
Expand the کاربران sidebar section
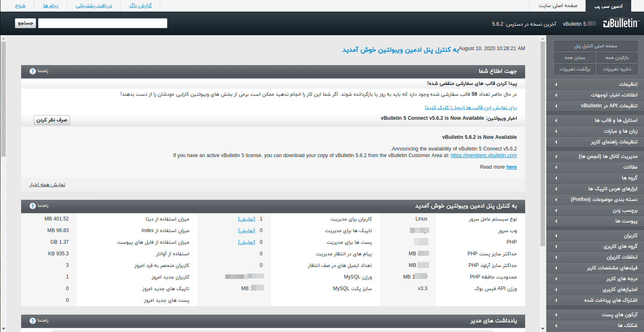coord(596,235)
